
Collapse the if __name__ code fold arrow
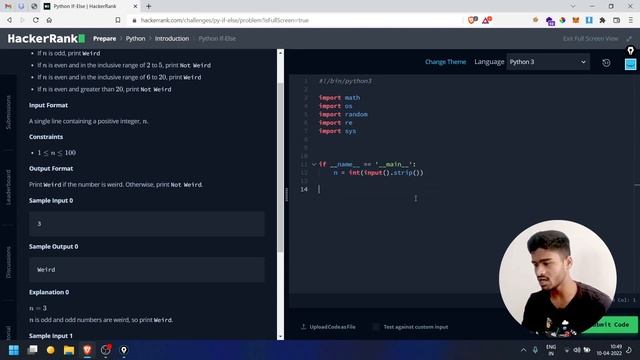(x=314, y=164)
